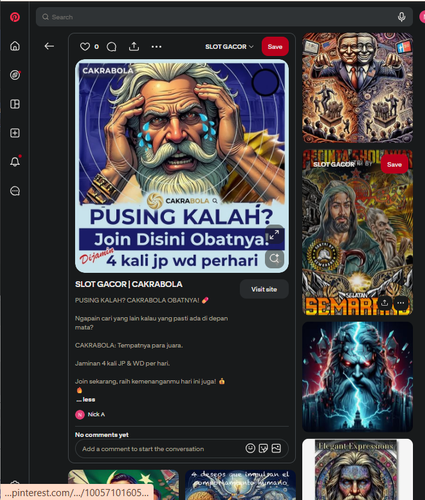Open the two-faced politician artwork pin
This screenshot has height=500, width=425.
pyautogui.click(x=357, y=88)
